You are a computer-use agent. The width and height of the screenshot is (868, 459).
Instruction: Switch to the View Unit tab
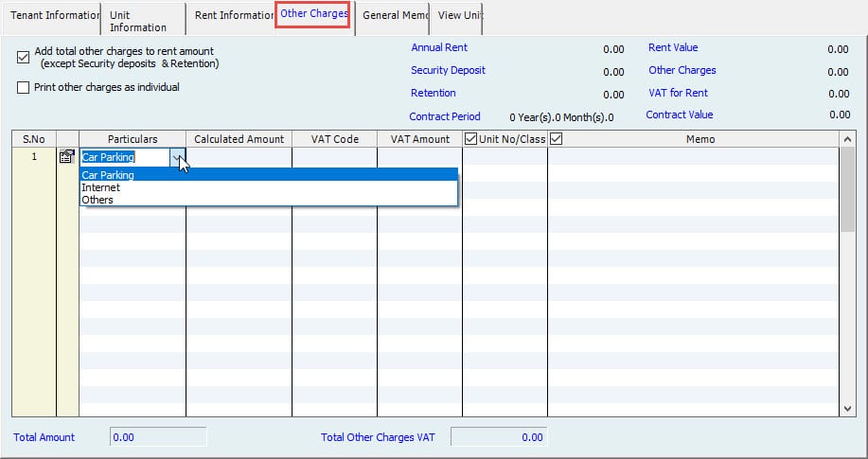[x=460, y=16]
